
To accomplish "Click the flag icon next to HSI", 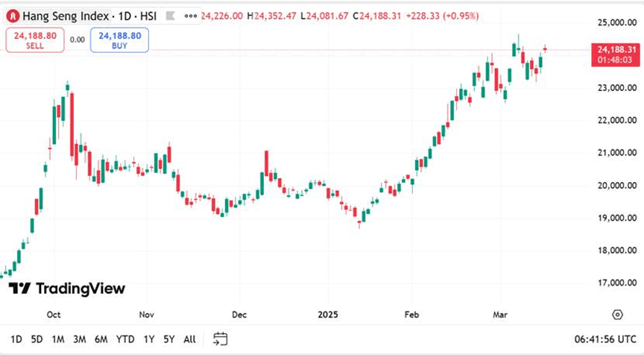I will 171,14.
